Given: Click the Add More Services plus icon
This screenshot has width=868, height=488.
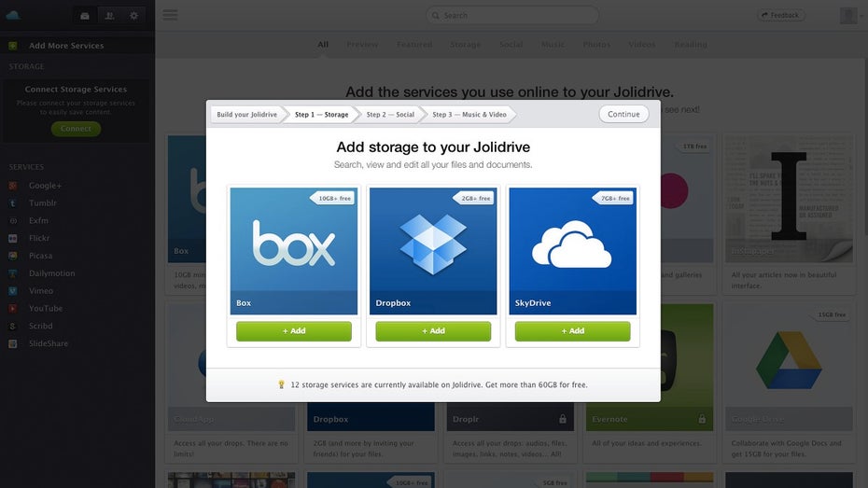Looking at the screenshot, I should 13,46.
